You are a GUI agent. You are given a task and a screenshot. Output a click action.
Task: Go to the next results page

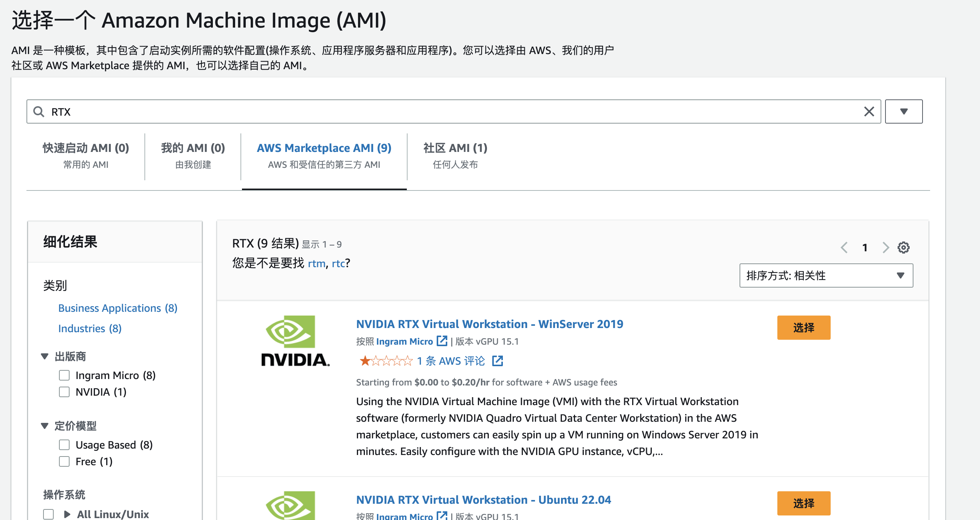(x=885, y=248)
